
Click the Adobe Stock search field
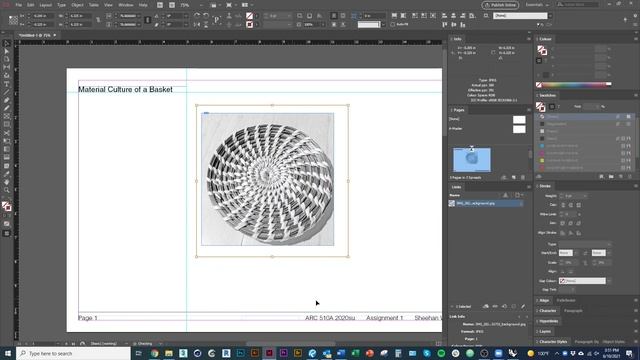point(578,5)
